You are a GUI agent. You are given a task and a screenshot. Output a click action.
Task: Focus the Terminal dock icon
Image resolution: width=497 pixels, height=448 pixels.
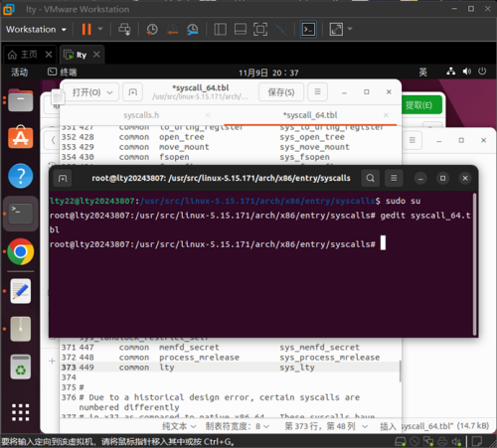point(21,214)
